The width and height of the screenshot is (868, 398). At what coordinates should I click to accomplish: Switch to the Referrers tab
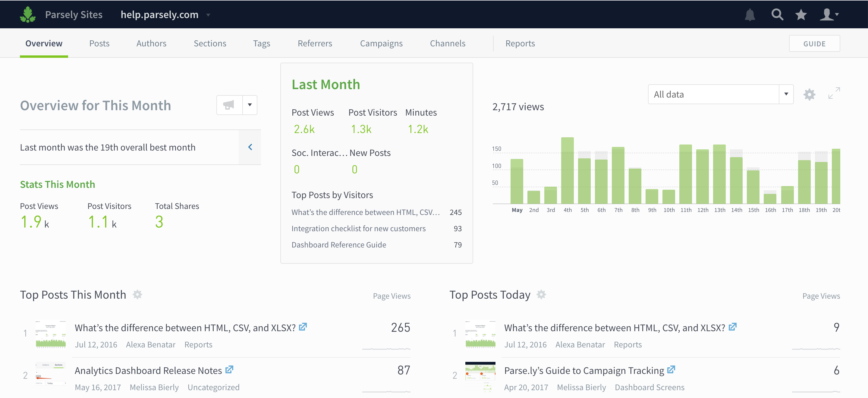click(x=315, y=43)
